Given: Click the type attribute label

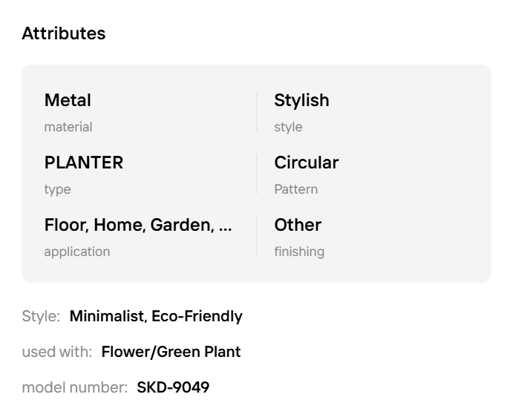Looking at the screenshot, I should (57, 189).
